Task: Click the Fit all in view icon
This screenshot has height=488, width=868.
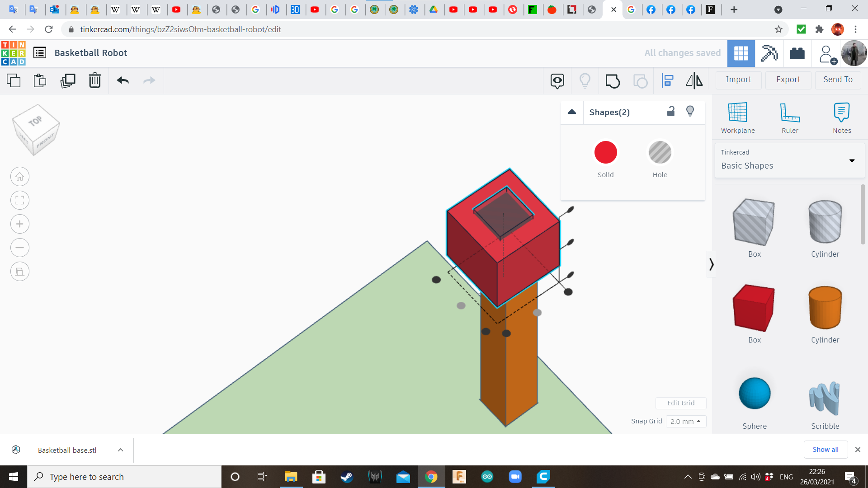Action: [x=20, y=200]
